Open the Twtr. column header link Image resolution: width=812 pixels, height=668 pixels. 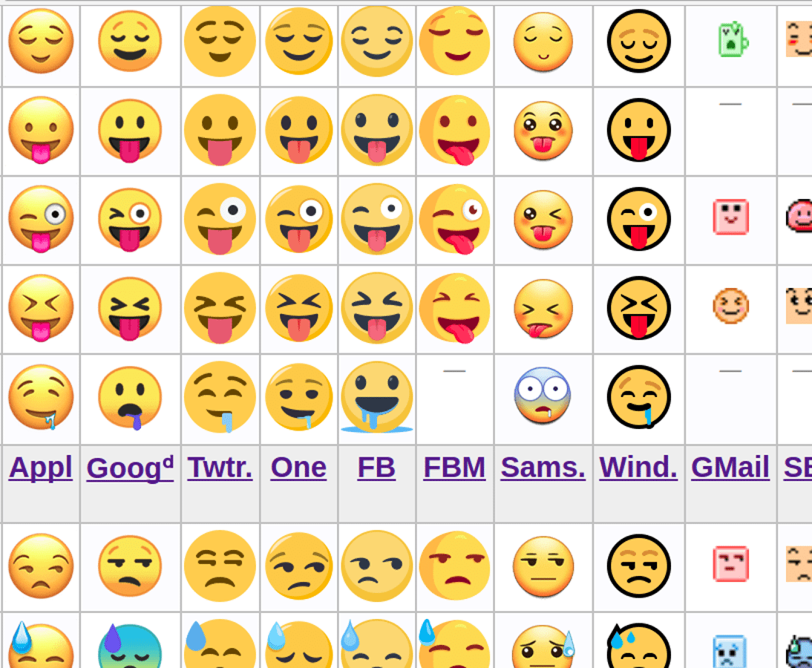(x=220, y=468)
